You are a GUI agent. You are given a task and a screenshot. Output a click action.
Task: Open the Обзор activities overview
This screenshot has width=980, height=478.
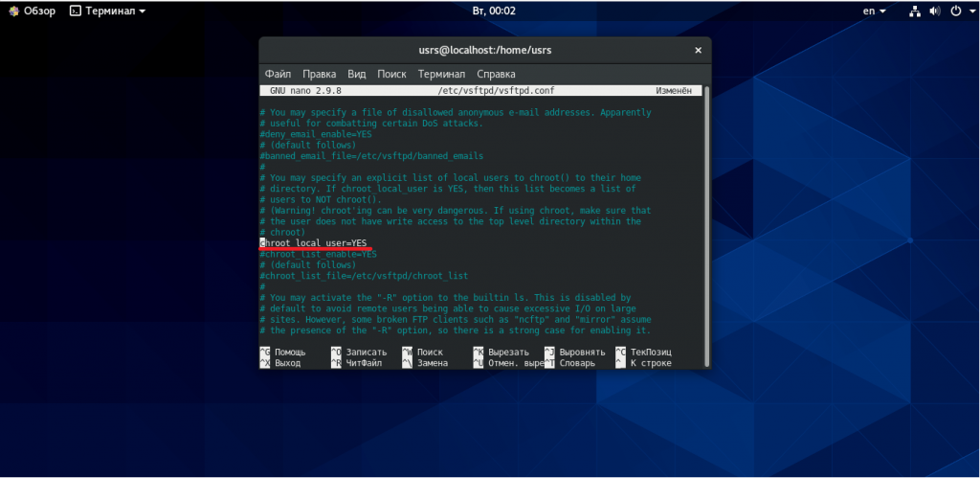(33, 11)
